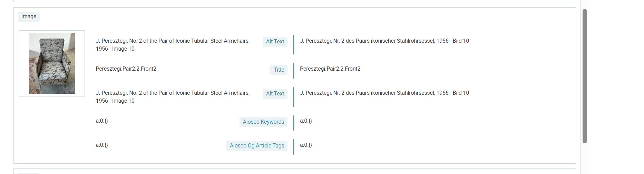Edit the translated Title "Peresztegi.Pair2.2.Front2" field

coord(330,69)
